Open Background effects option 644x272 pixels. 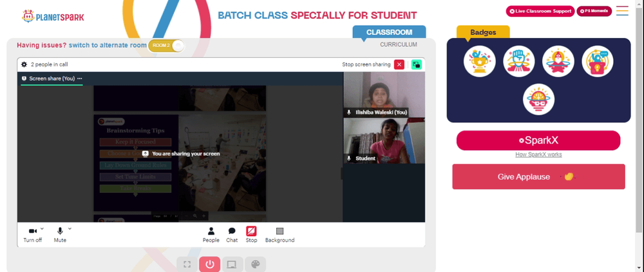[x=279, y=235]
